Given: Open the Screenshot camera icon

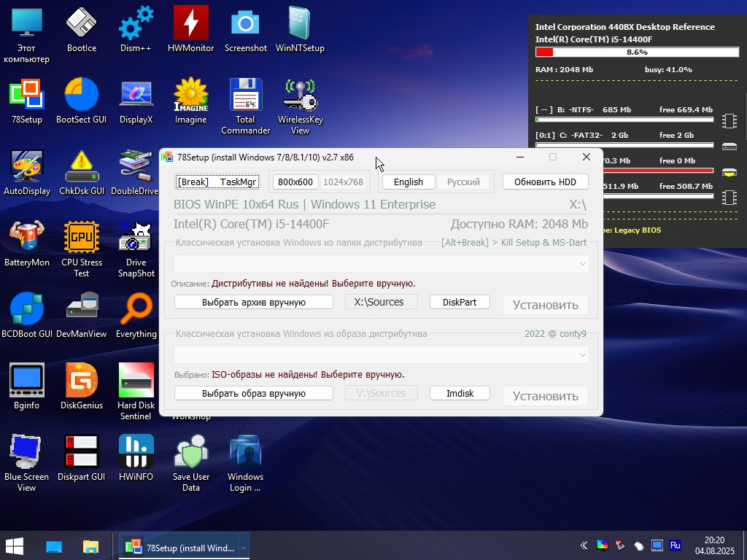Looking at the screenshot, I should point(245,28).
